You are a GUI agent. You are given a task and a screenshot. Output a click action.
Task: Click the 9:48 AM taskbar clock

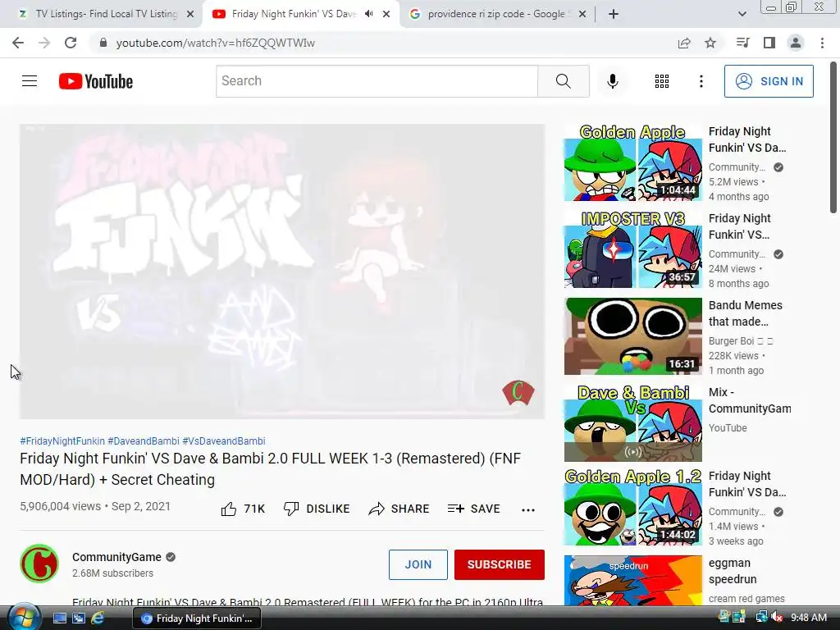click(x=808, y=618)
